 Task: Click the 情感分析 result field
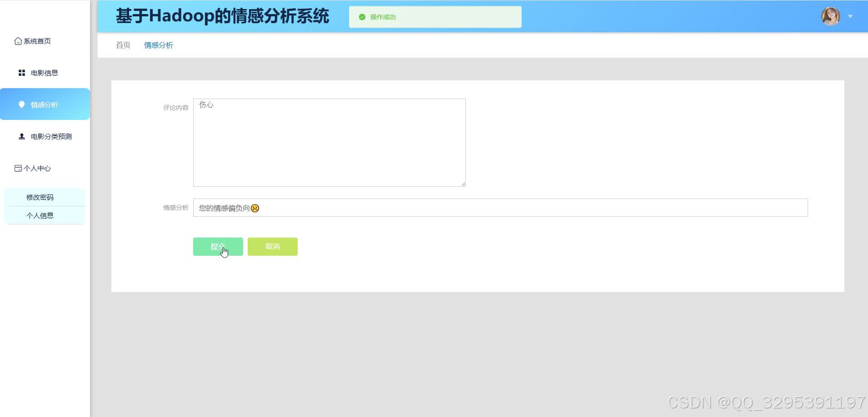[x=500, y=208]
